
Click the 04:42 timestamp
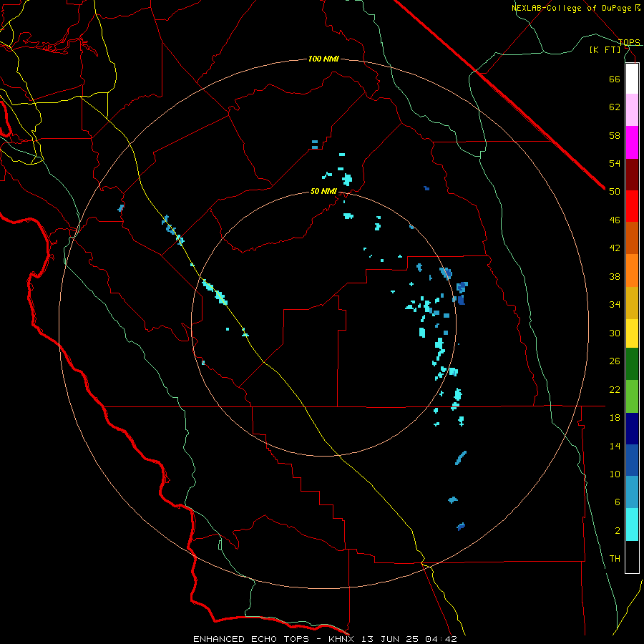click(441, 639)
